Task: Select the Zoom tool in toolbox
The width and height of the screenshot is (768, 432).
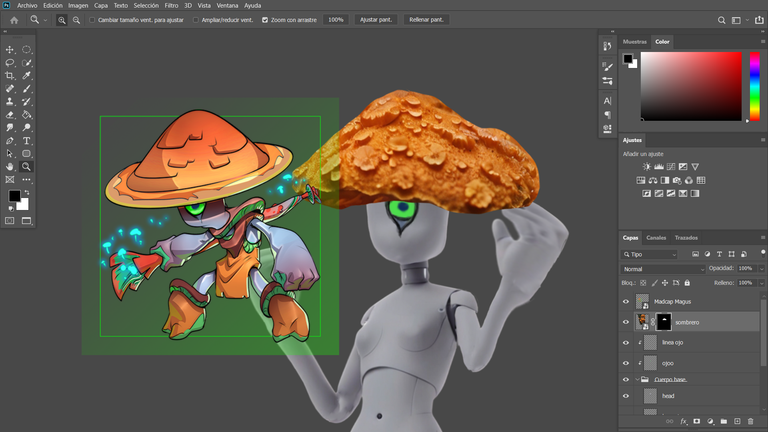Action: click(x=26, y=167)
